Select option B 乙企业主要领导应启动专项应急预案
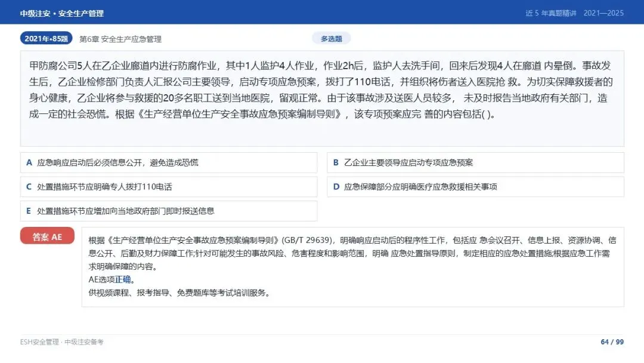Image resolution: width=644 pixels, height=363 pixels. tap(475, 163)
